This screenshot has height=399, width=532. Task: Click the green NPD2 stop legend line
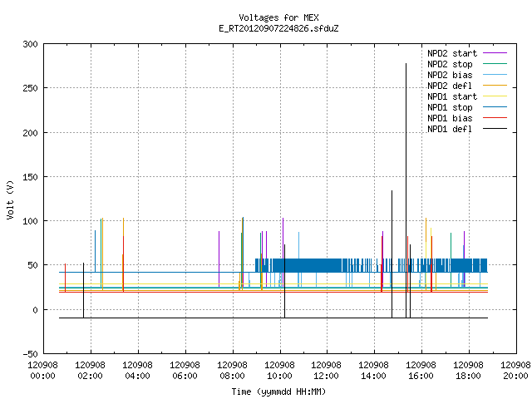pyautogui.click(x=495, y=64)
